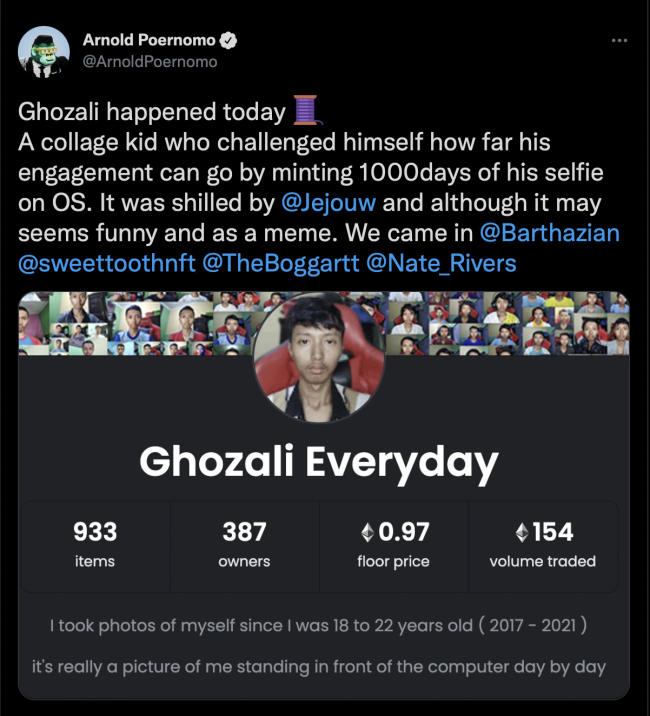This screenshot has height=716, width=650.
Task: Click Arnold Poernomo's profile avatar
Action: pos(44,51)
